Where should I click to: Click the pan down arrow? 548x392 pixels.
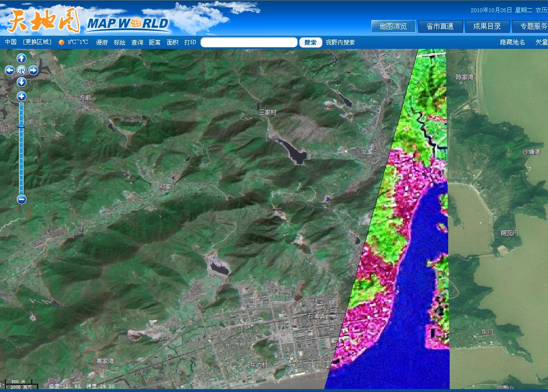[22, 82]
